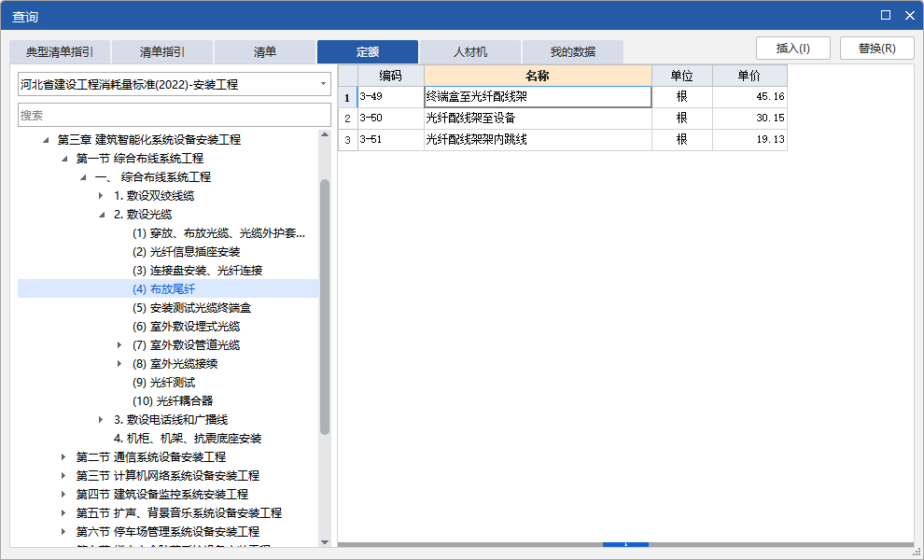
Task: Click the 光纤配线架至设备 name cell
Action: click(x=538, y=118)
